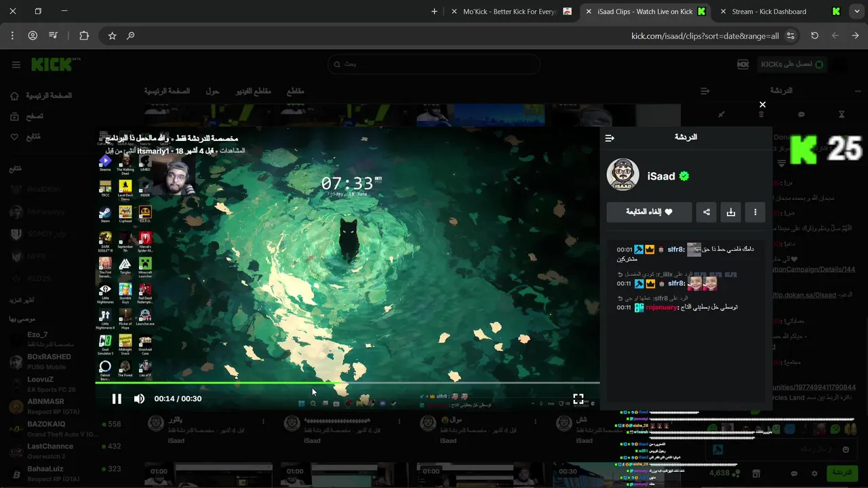Bookmark this page with star icon
The image size is (868, 488).
pos(113,36)
